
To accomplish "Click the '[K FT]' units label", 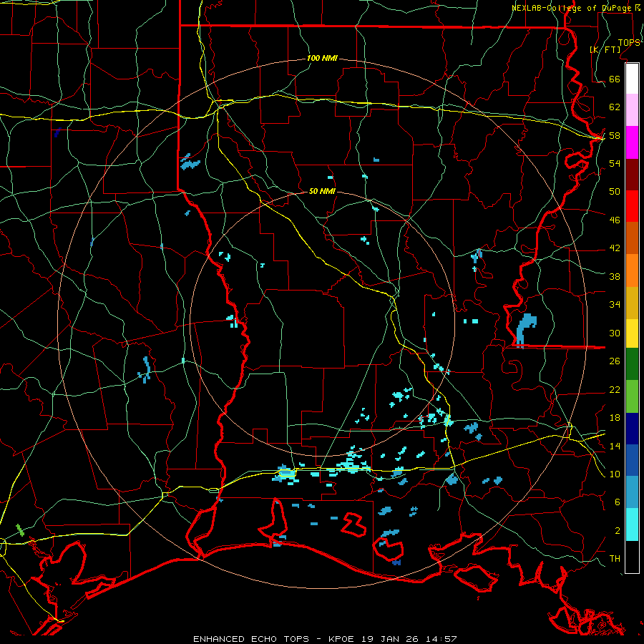I will click(605, 49).
